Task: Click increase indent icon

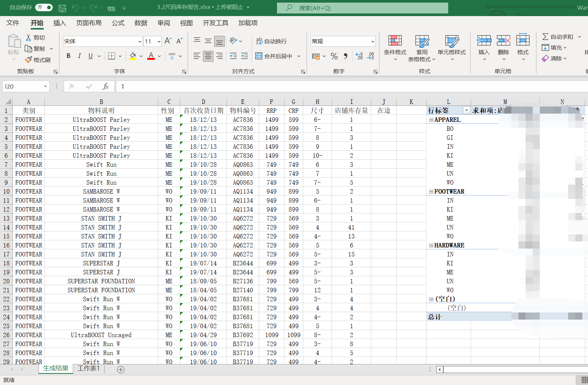Action: pyautogui.click(x=244, y=56)
